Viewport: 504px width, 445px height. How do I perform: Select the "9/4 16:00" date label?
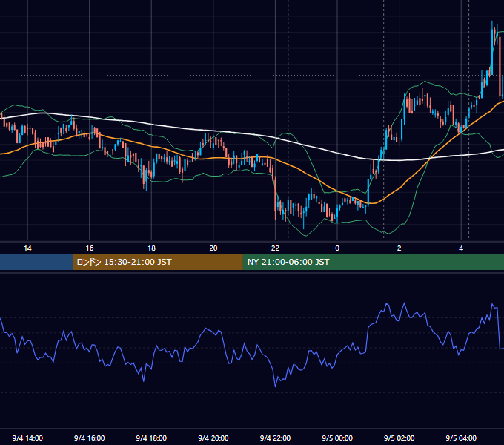[x=90, y=438]
